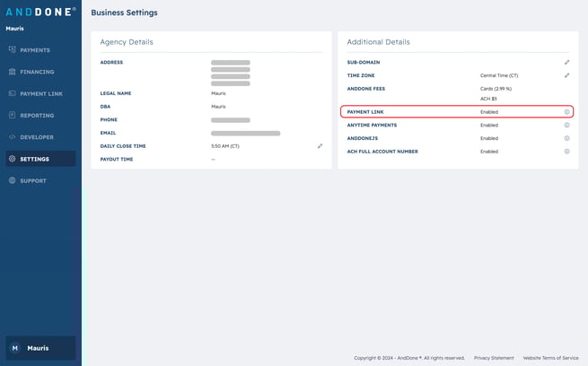Screen dimensions: 588x366
Task: Go to Payment Link in sidebar
Action: pos(40,93)
